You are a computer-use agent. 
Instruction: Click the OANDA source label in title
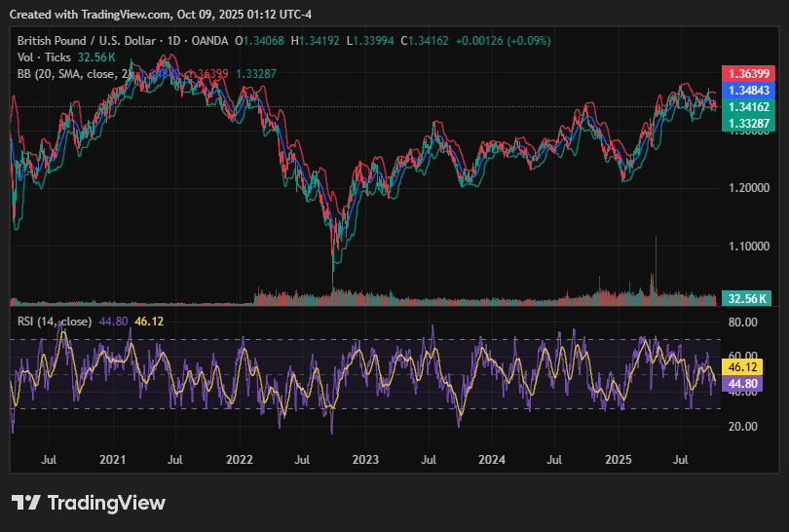[210, 41]
